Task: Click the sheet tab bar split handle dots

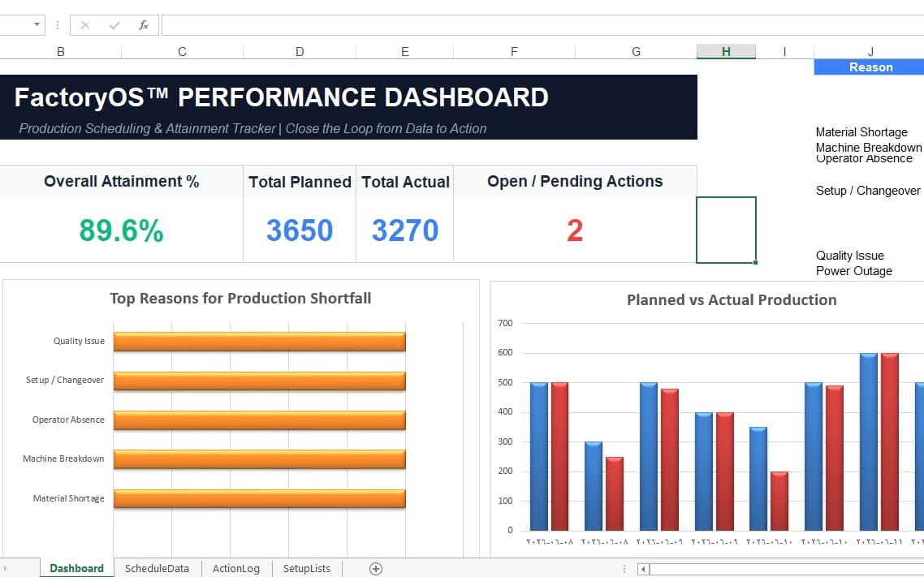Action: (x=624, y=569)
